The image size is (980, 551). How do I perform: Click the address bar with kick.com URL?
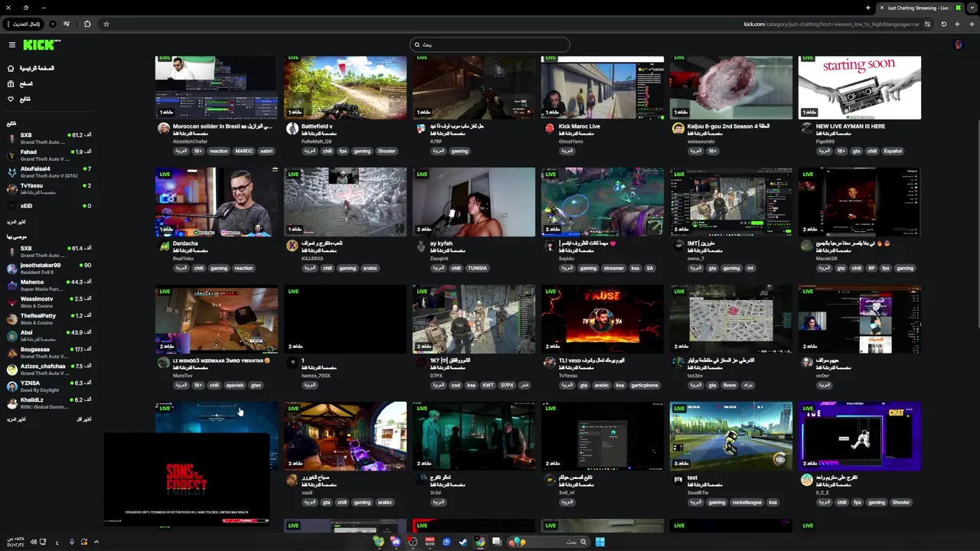pos(831,24)
